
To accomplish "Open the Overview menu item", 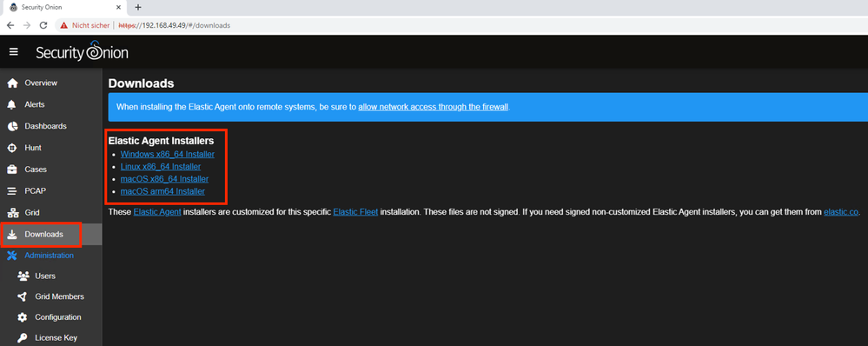I will pos(51,83).
